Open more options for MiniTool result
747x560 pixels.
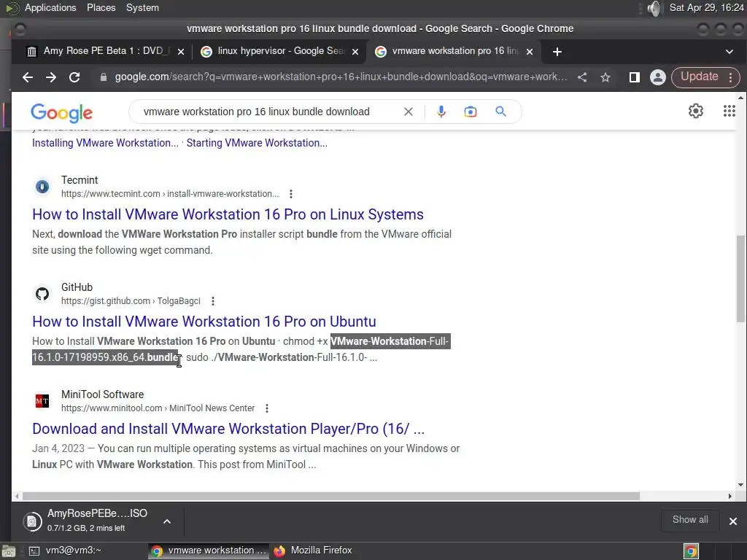coord(267,408)
